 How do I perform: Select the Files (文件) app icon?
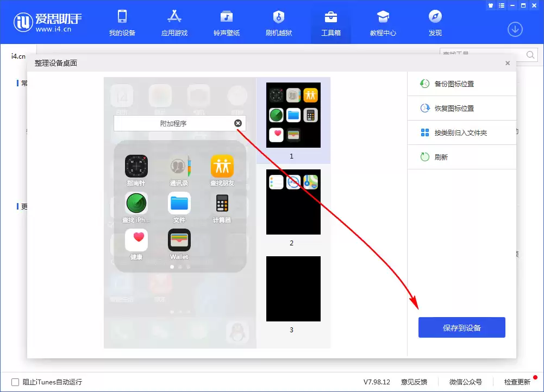[179, 204]
